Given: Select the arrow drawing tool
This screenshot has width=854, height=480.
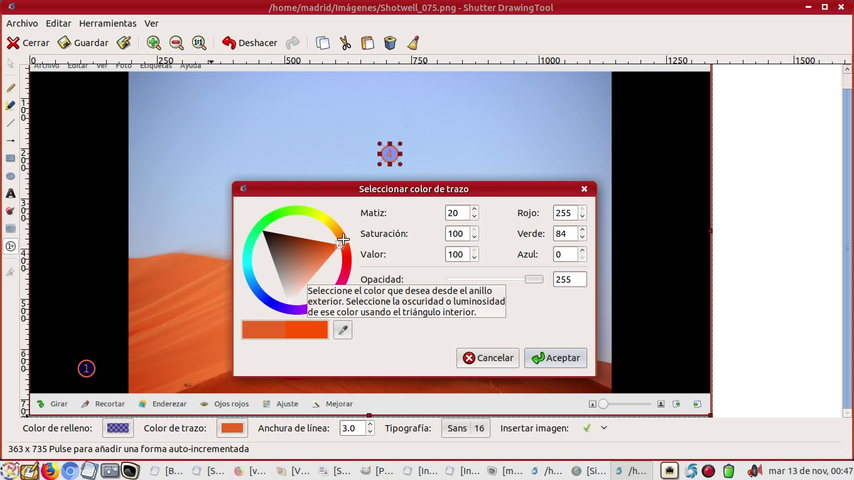Looking at the screenshot, I should click(10, 141).
